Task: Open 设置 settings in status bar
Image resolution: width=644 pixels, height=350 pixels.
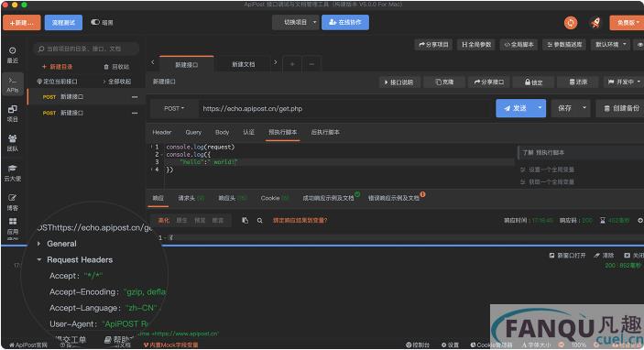Action: [x=450, y=345]
